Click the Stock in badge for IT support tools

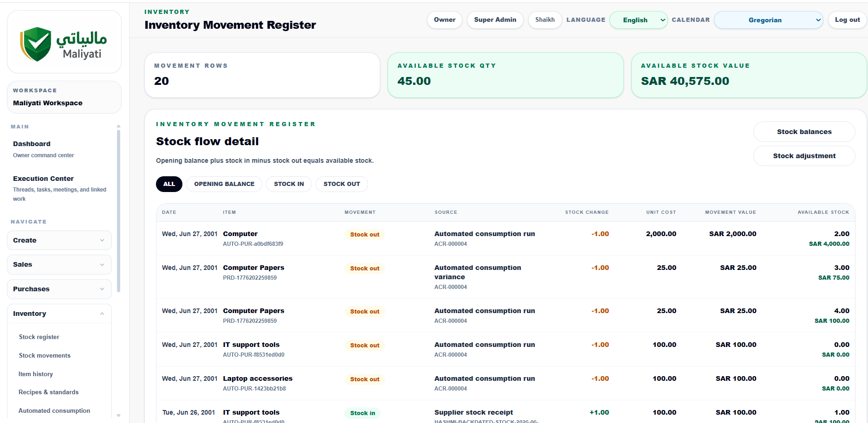click(363, 413)
